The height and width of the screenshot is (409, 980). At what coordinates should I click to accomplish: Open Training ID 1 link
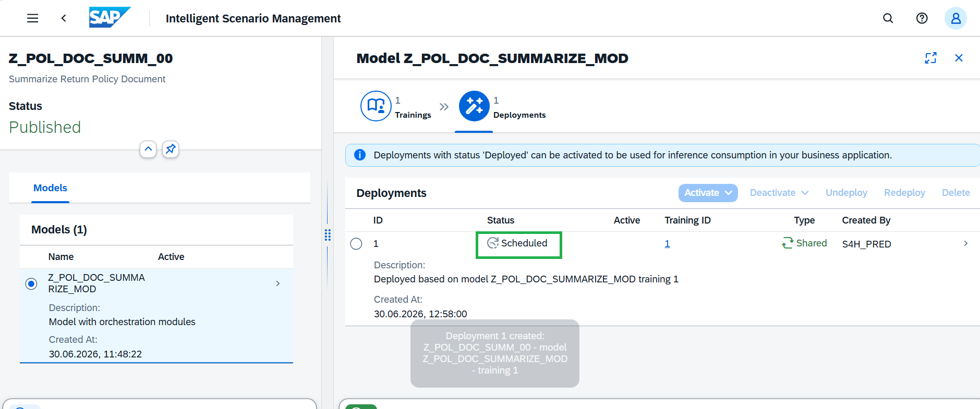coord(667,243)
